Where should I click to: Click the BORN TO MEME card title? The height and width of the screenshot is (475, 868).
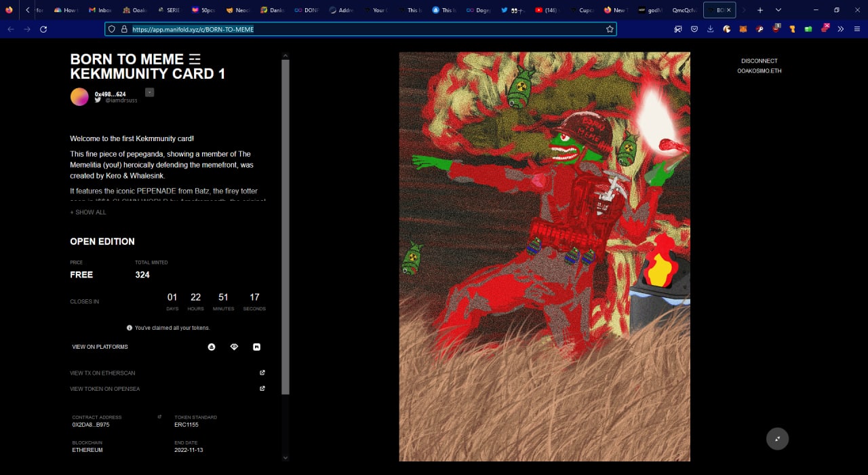pyautogui.click(x=148, y=66)
